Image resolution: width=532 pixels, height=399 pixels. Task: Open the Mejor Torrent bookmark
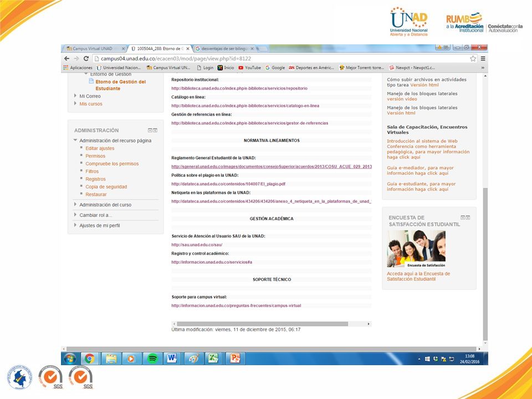[362, 68]
